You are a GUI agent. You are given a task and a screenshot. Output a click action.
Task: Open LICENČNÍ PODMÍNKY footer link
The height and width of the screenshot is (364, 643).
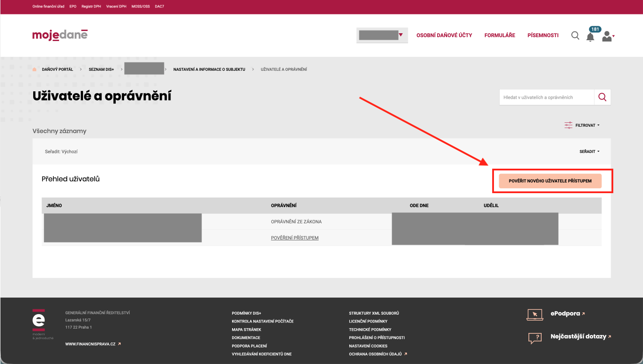(368, 321)
